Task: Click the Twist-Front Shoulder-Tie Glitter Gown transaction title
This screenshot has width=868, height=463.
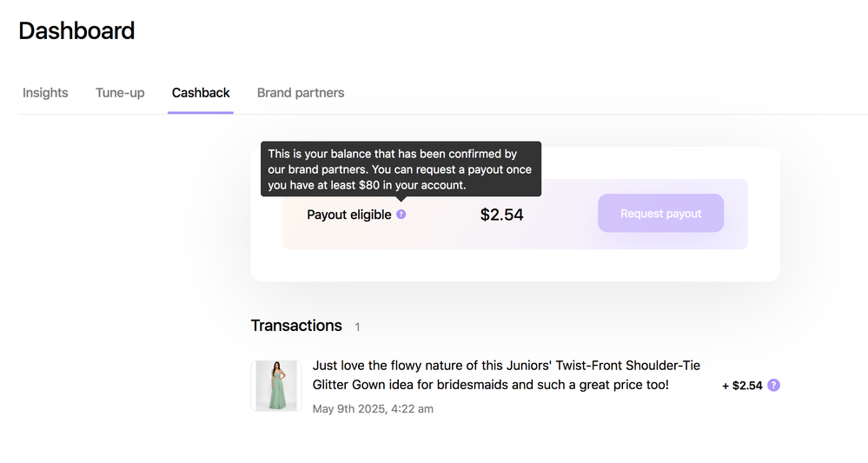Action: tap(506, 375)
